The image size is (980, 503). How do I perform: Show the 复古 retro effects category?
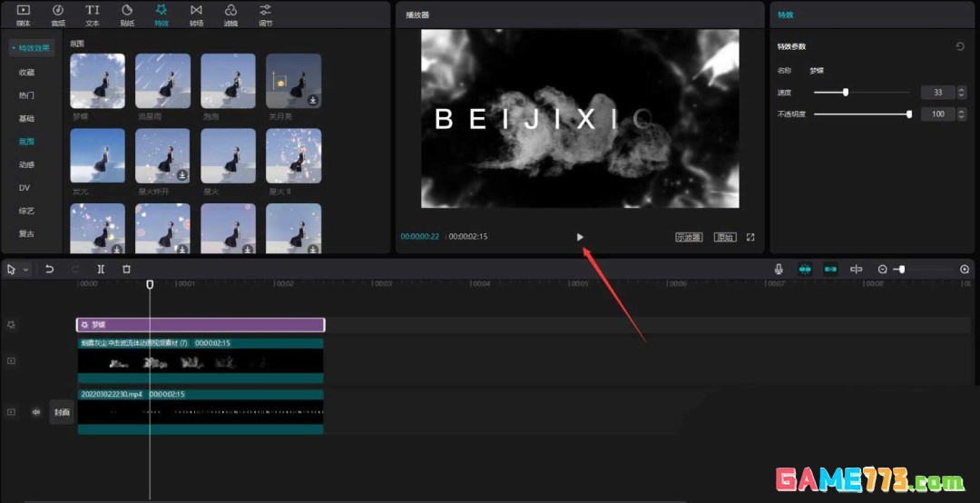click(26, 233)
